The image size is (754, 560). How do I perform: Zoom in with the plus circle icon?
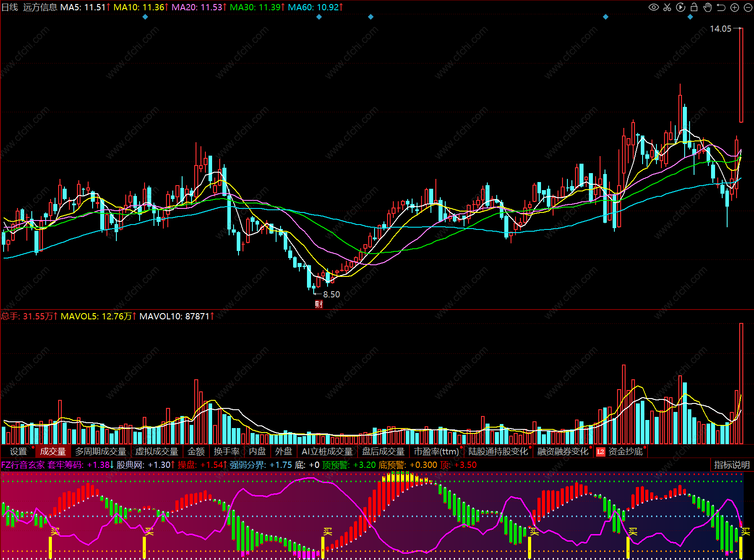(734, 7)
